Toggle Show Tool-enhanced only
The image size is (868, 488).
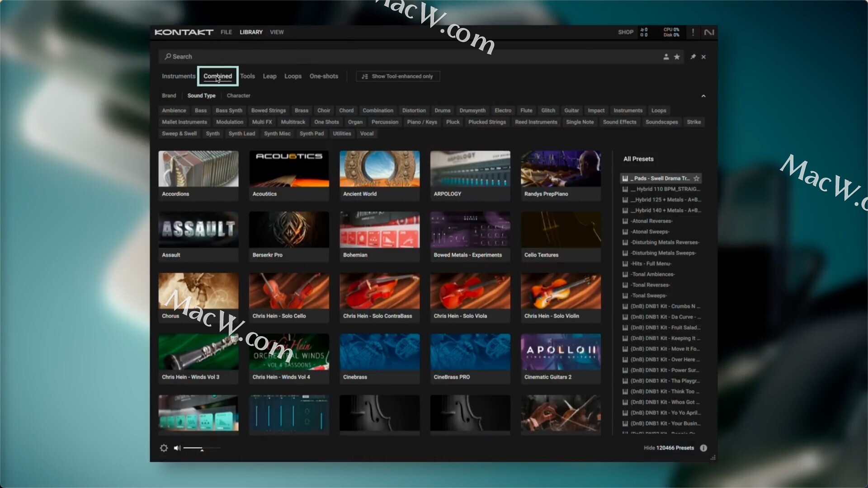[398, 76]
